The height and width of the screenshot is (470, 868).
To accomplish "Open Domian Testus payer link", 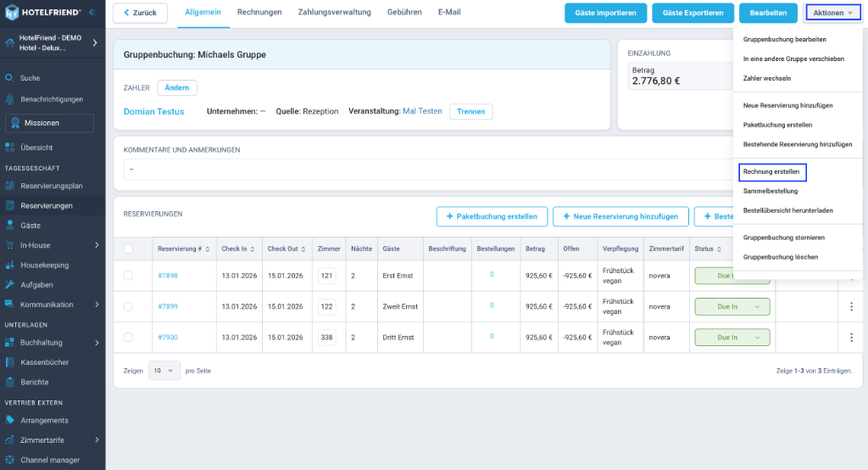I will [154, 111].
